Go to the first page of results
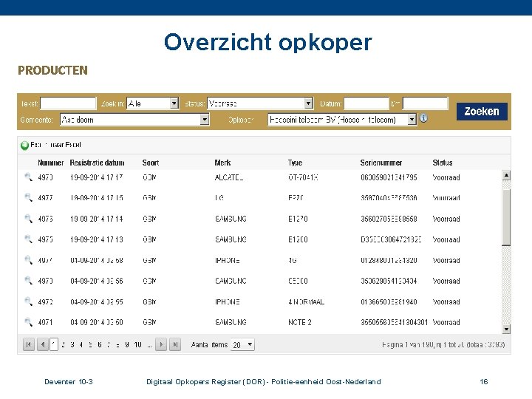 tap(29, 345)
